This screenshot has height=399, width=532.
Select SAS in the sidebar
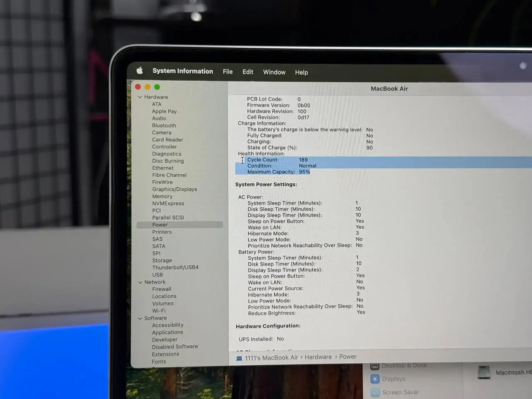(157, 239)
